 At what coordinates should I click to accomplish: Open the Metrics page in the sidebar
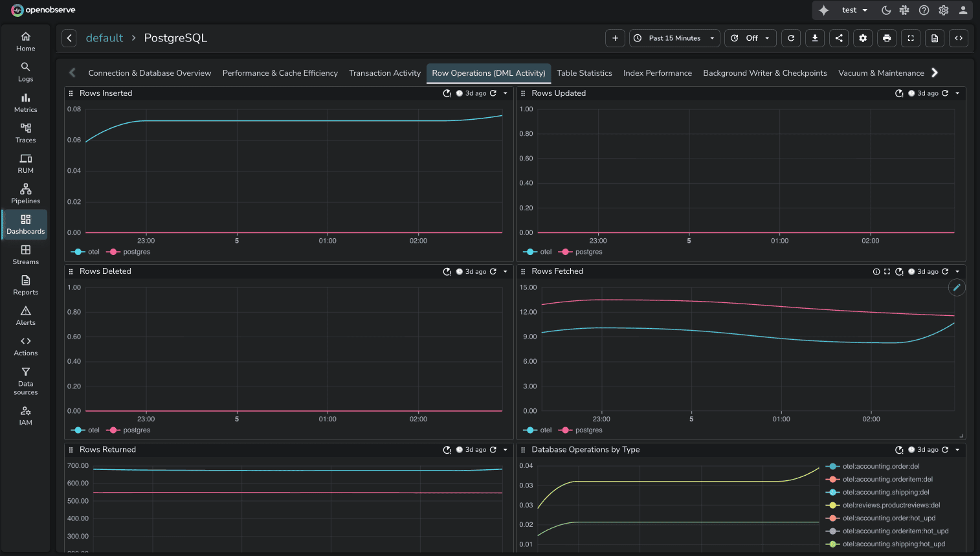[25, 102]
